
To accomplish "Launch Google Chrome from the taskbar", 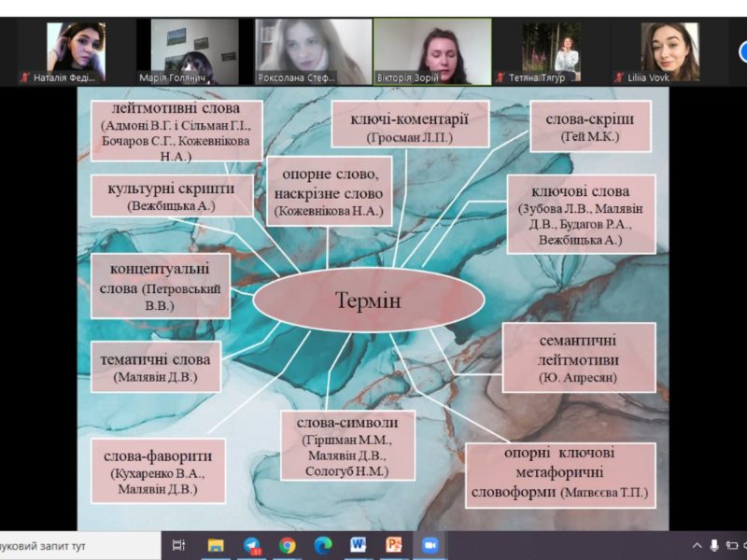I will (x=288, y=545).
